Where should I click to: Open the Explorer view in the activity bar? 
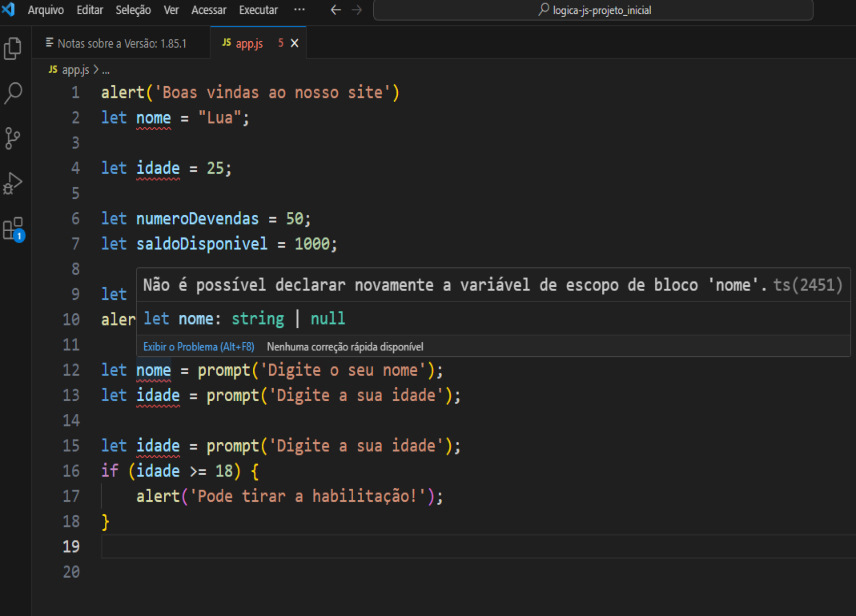tap(13, 49)
